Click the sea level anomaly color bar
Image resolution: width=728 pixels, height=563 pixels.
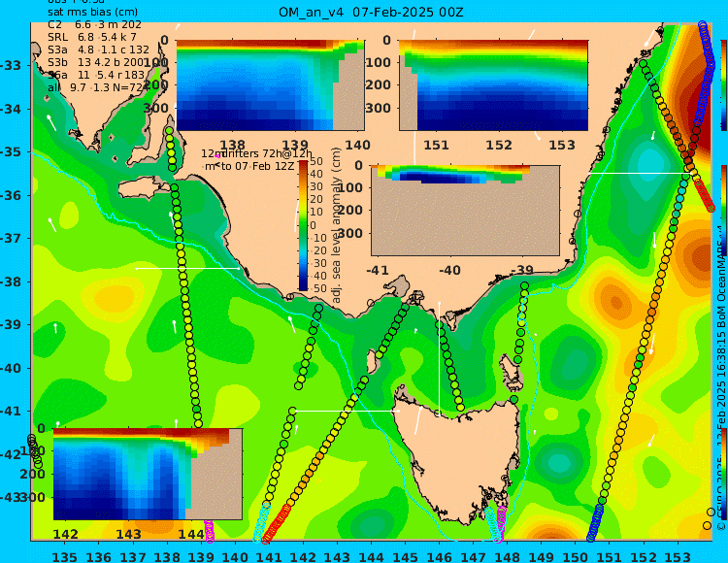tap(303, 225)
